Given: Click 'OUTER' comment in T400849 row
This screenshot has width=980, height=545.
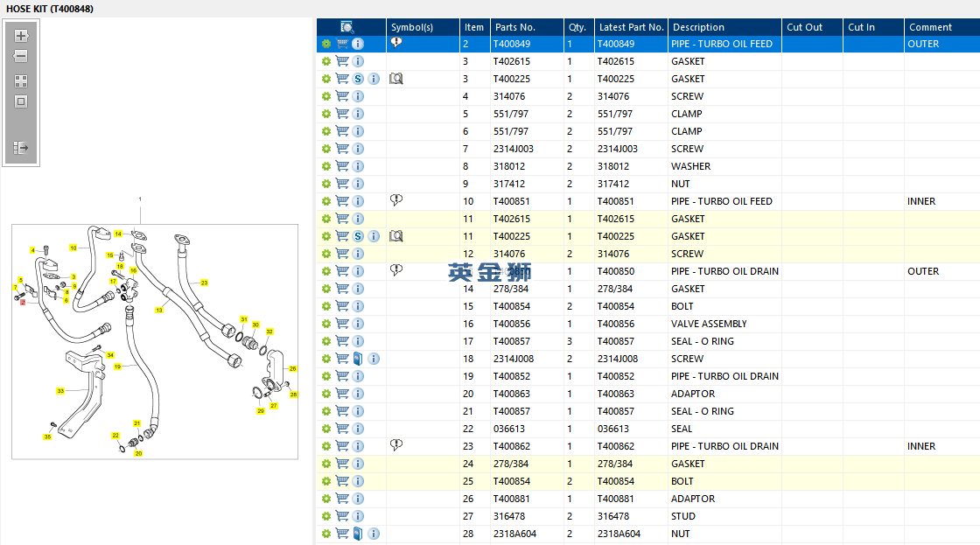Looking at the screenshot, I should click(923, 44).
